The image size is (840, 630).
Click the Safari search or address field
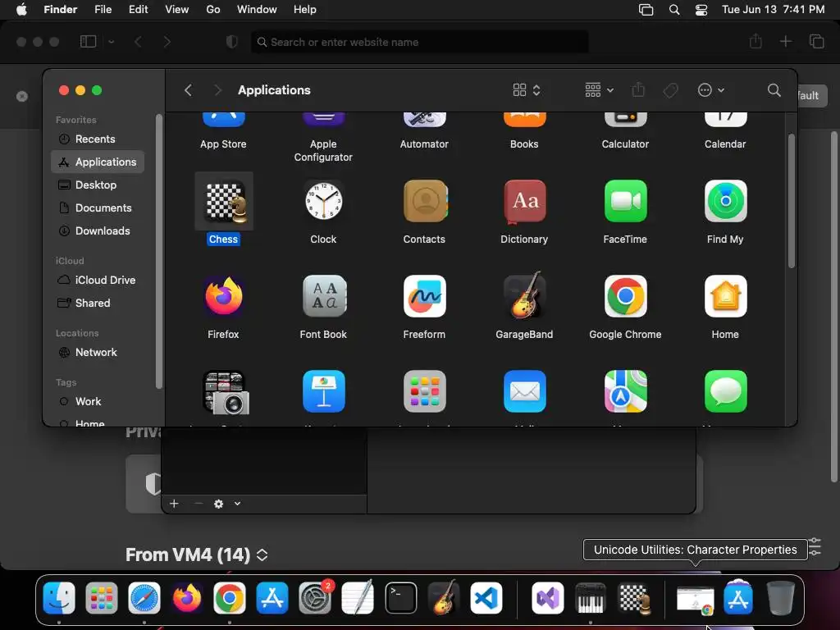[420, 42]
